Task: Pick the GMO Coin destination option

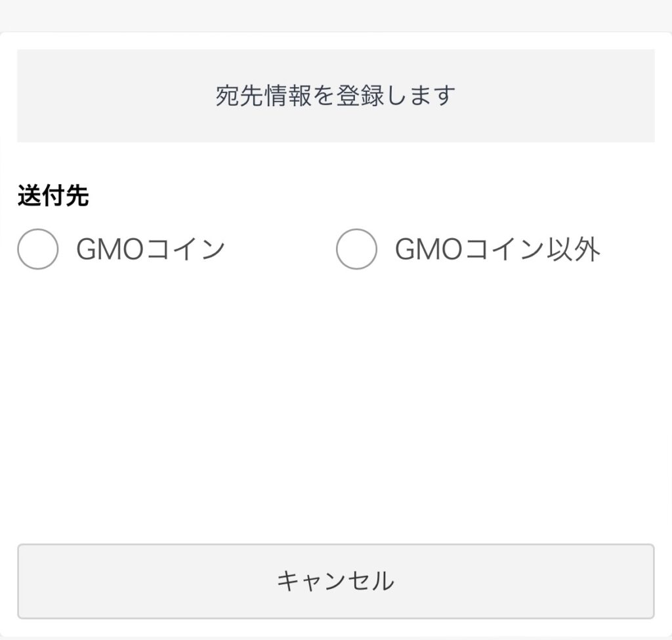Action: (38, 249)
